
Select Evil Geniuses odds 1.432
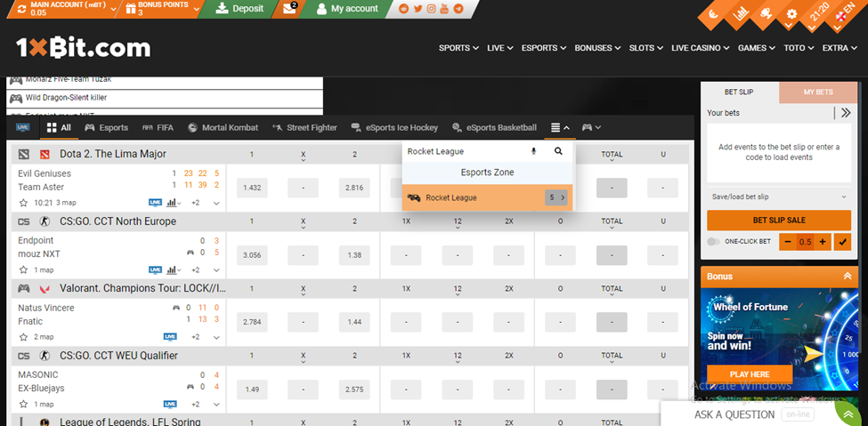[x=252, y=189]
